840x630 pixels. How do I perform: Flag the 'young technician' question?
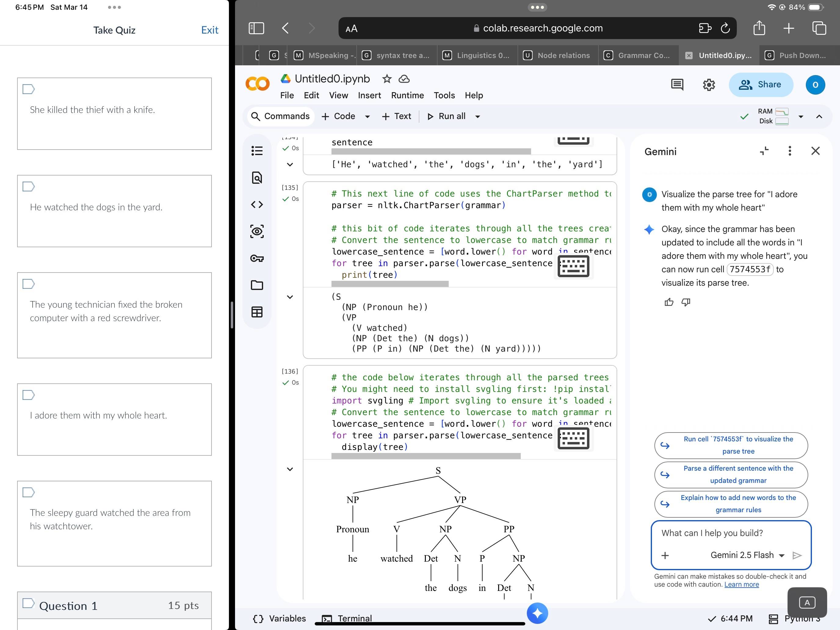coord(28,284)
